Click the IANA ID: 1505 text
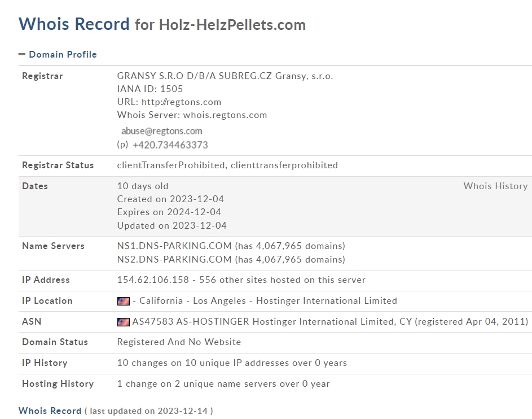The image size is (532, 419). coord(150,89)
